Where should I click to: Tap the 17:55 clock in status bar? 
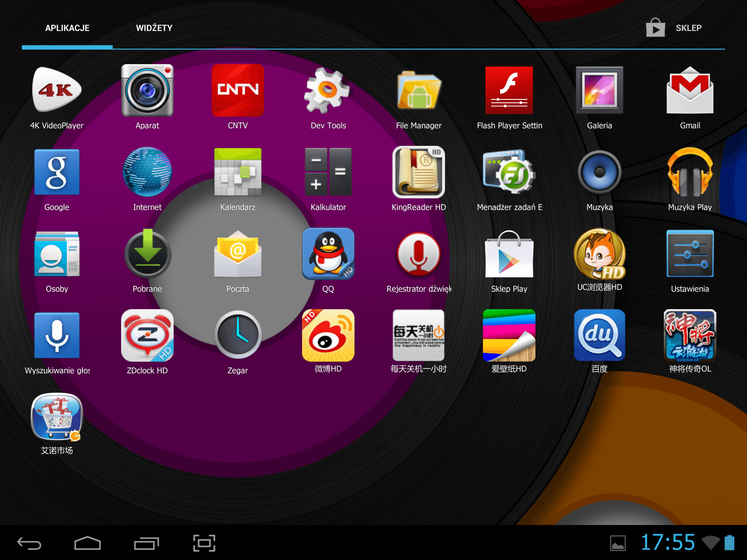coord(667,542)
